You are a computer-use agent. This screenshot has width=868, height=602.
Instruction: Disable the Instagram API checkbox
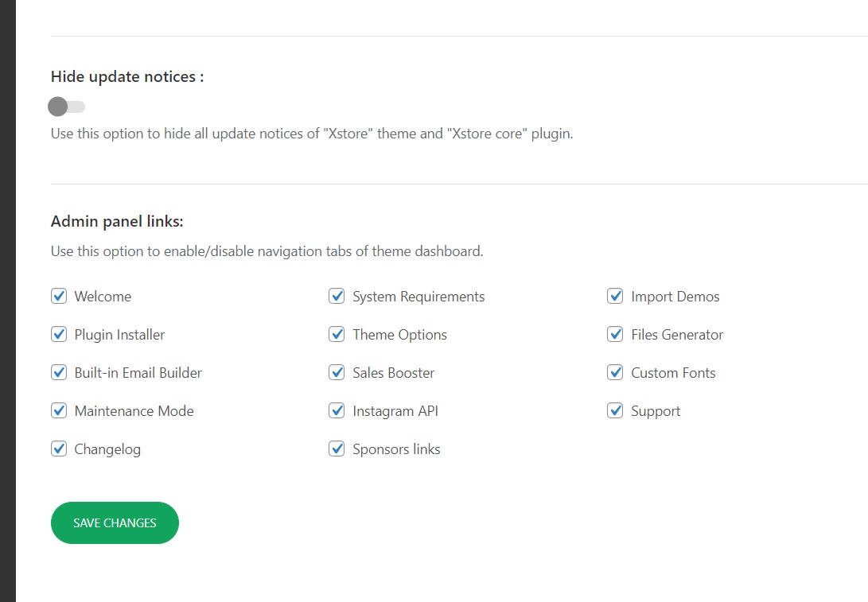pos(337,411)
